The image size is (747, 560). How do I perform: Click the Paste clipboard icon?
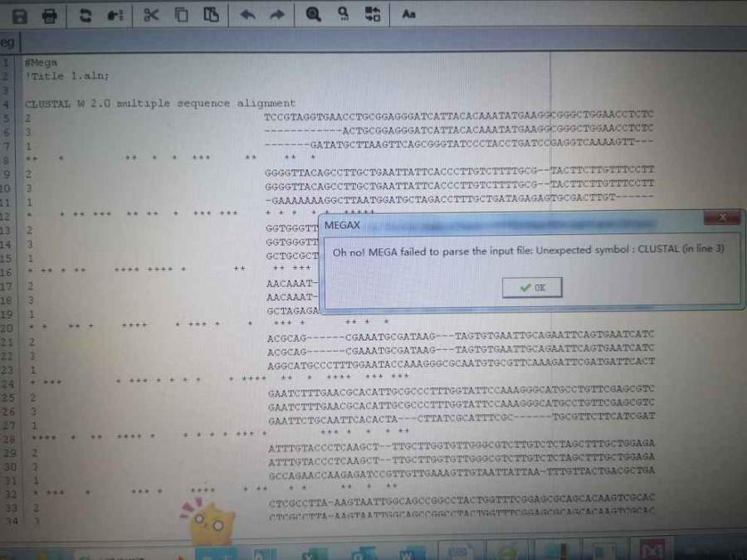coord(212,15)
